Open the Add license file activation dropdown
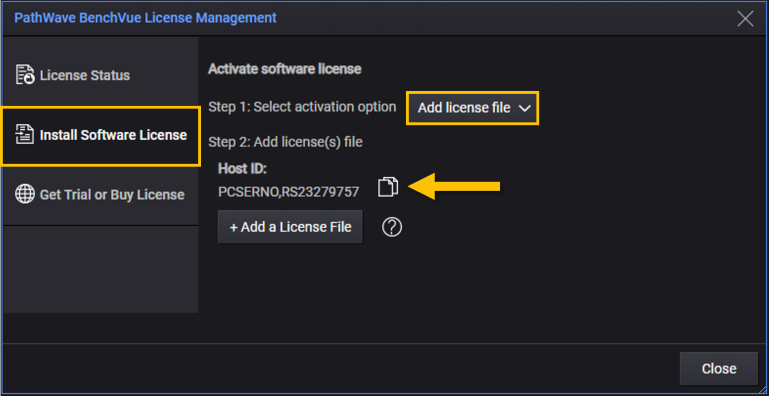The width and height of the screenshot is (769, 396). click(x=473, y=108)
